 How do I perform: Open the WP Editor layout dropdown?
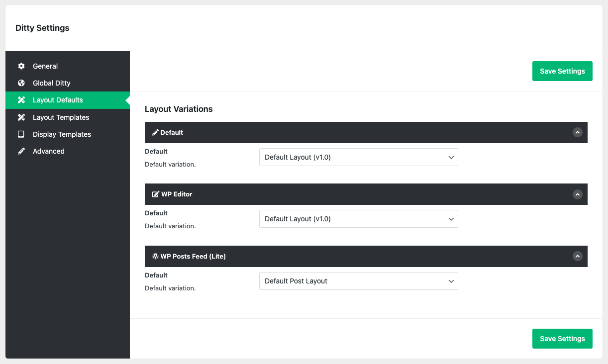click(358, 219)
